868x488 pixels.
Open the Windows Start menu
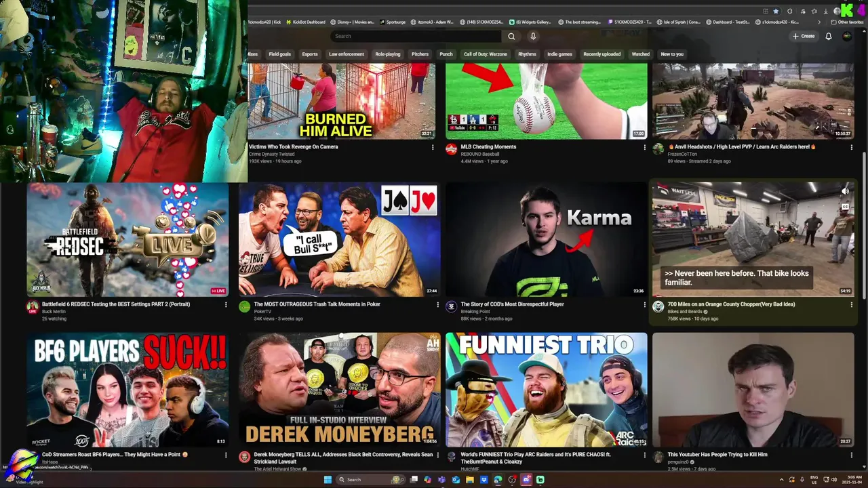point(328,480)
